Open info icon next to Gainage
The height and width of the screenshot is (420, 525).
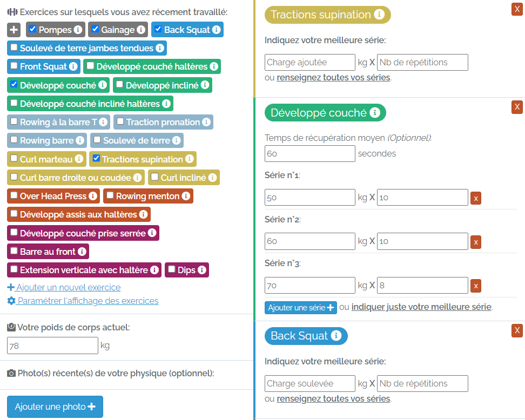141,30
